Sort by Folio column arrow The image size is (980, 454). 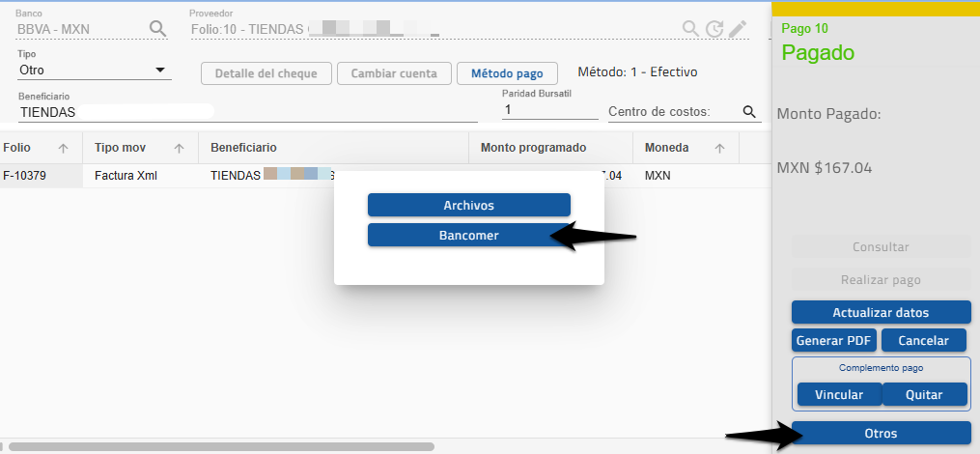coord(64,148)
